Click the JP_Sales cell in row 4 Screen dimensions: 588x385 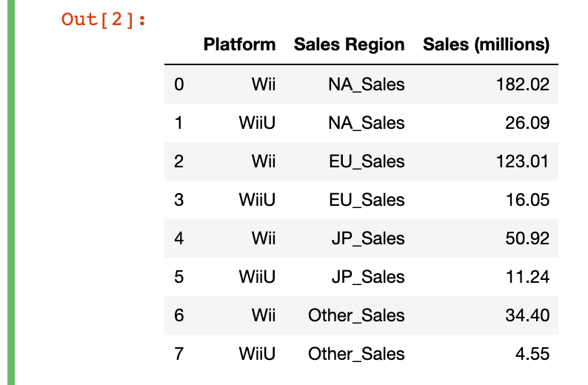pyautogui.click(x=369, y=238)
